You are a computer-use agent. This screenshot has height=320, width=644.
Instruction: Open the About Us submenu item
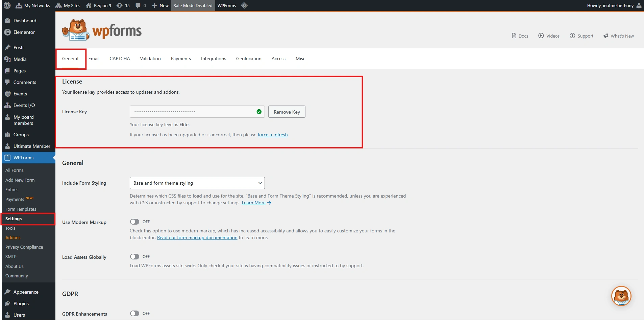coord(15,266)
